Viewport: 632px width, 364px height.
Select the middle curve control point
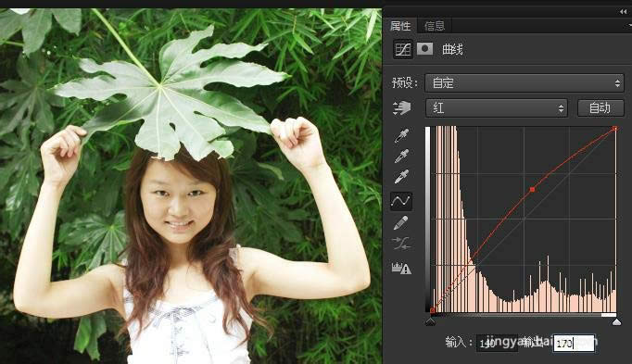click(533, 189)
